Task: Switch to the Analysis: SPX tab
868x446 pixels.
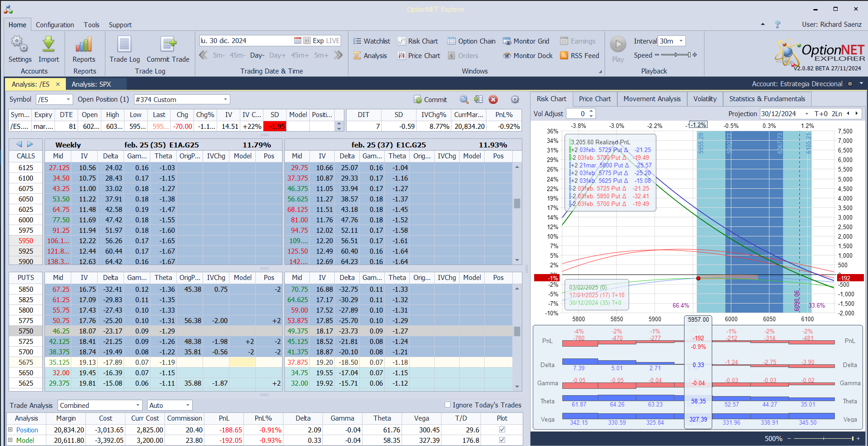Action: [91, 84]
